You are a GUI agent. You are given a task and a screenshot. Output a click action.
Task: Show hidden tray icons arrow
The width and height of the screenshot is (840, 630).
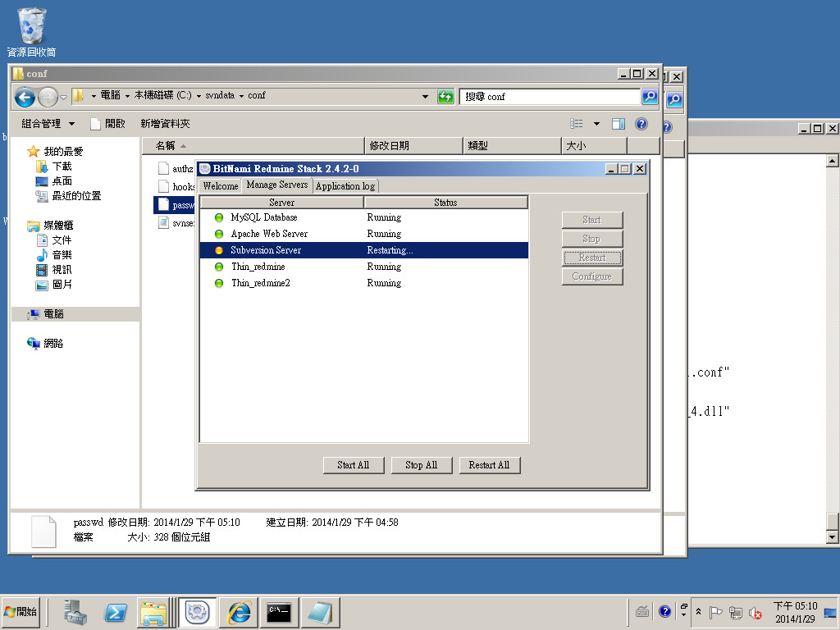pos(699,612)
